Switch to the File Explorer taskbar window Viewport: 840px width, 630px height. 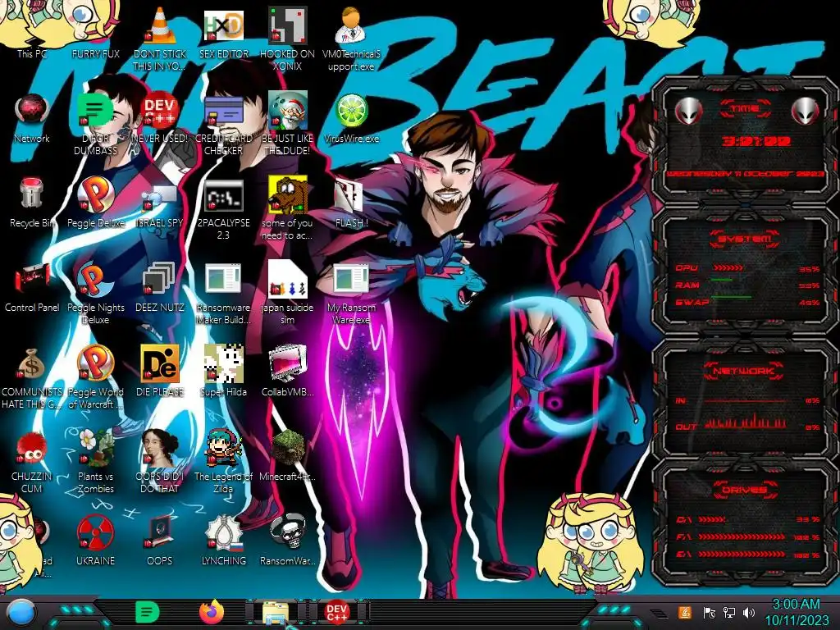[276, 613]
